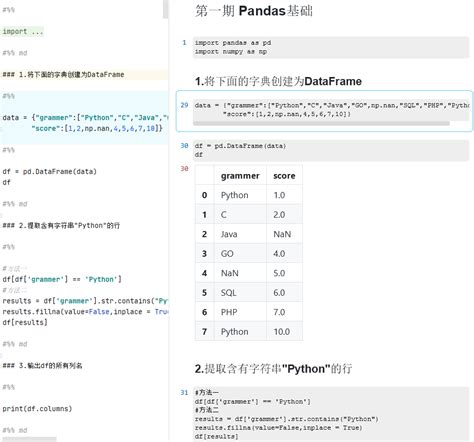Click the 2.0 score cell
This screenshot has width=474, height=442.
pos(279,215)
